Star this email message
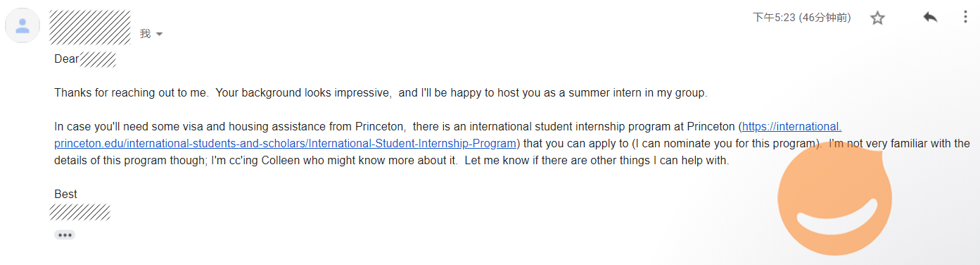980x265 pixels. [877, 18]
